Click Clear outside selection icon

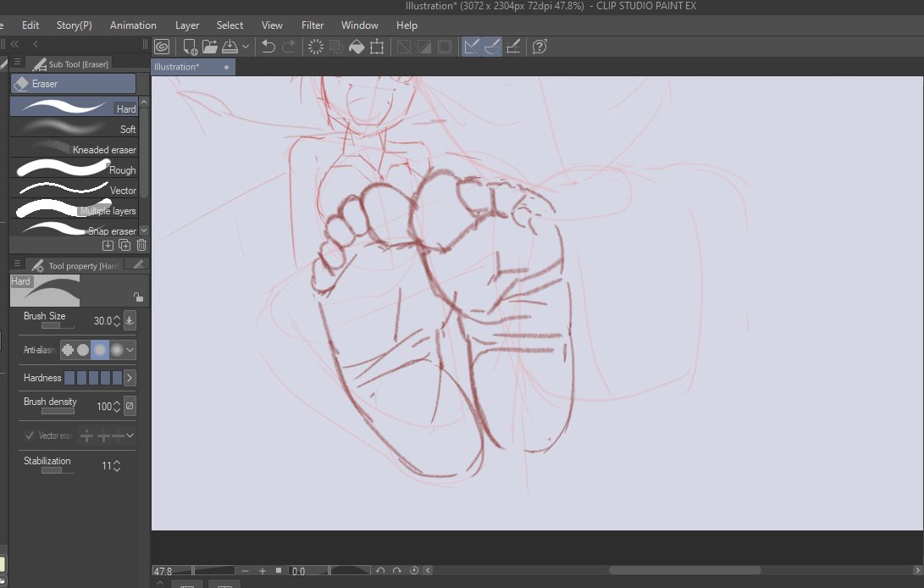tap(336, 47)
